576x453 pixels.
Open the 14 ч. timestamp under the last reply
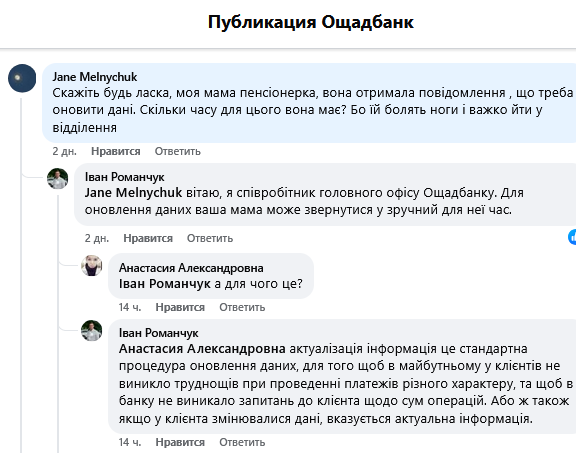click(130, 442)
